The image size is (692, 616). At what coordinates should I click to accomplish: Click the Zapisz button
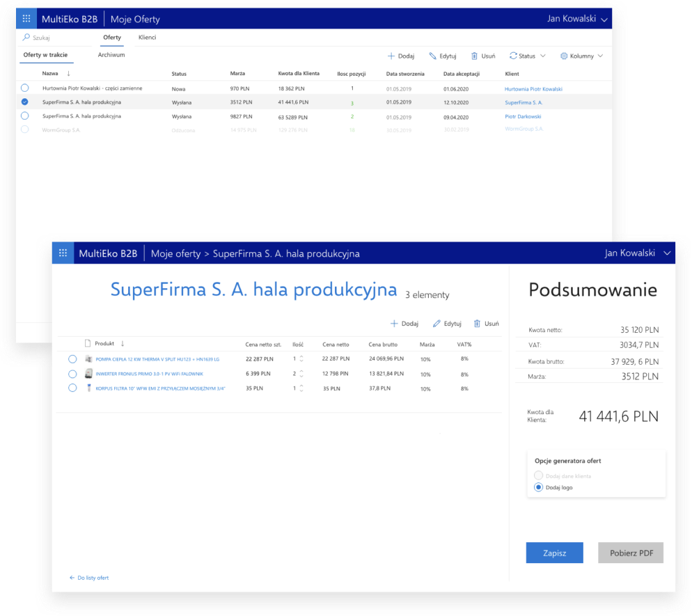[x=554, y=553]
